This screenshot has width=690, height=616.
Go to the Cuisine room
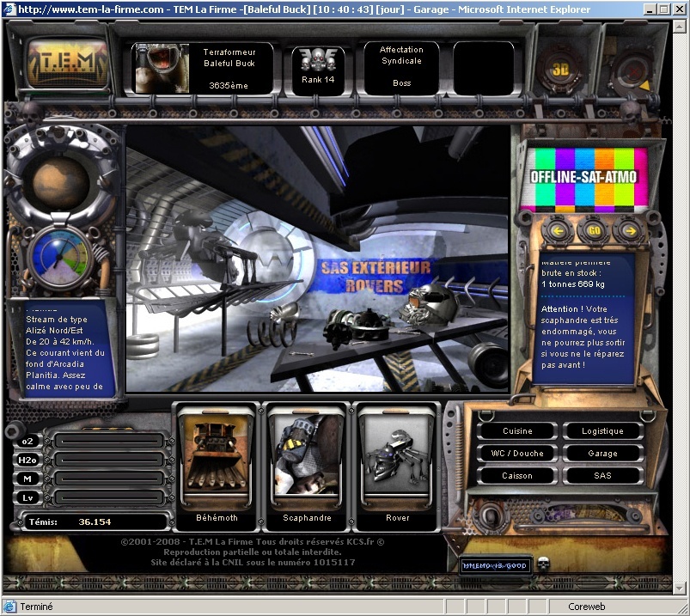pos(517,431)
